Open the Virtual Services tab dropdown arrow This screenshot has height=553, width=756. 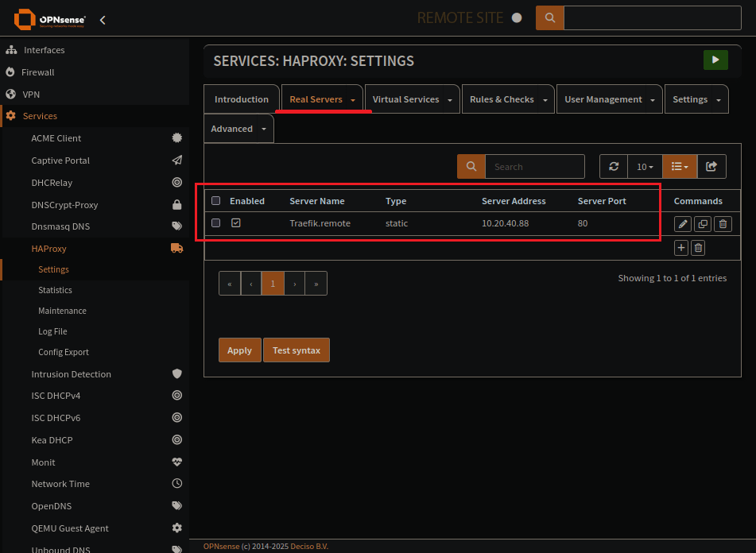tap(450, 99)
